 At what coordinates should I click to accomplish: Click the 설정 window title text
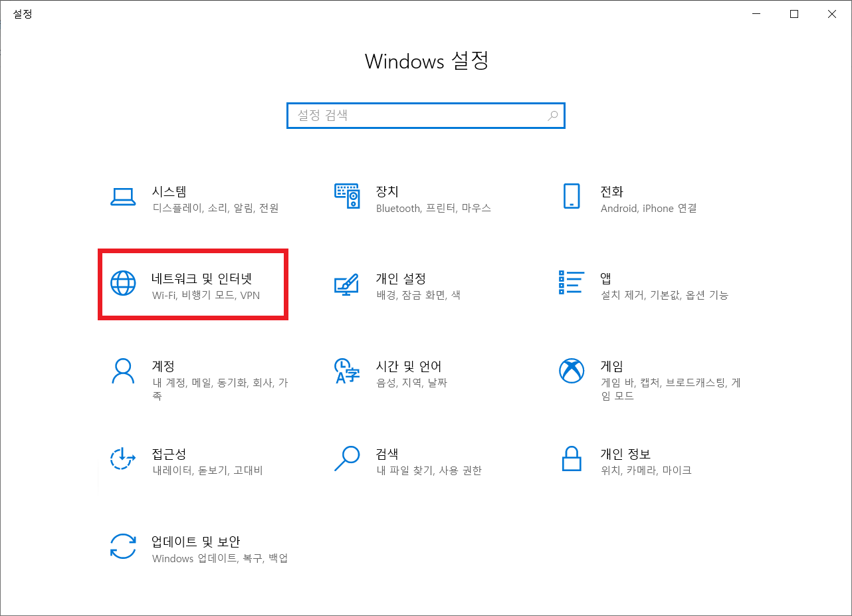[x=23, y=13]
